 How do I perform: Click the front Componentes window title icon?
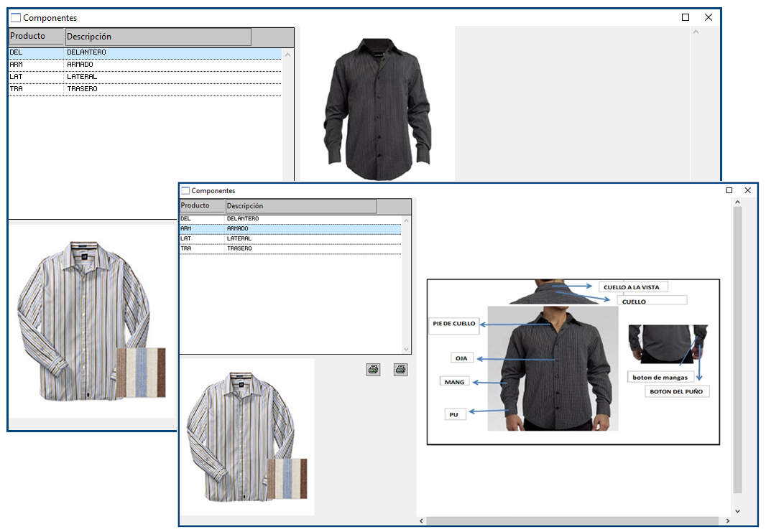click(x=185, y=190)
